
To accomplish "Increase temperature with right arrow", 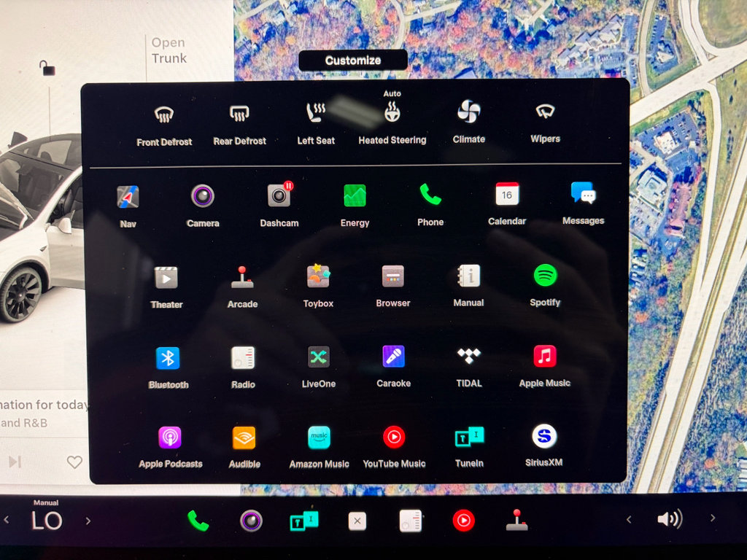I will [88, 521].
